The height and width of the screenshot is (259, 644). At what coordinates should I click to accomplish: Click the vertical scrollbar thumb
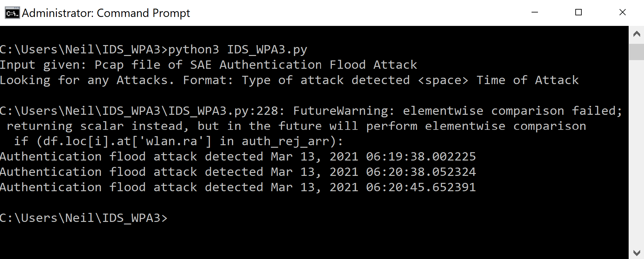[636, 52]
